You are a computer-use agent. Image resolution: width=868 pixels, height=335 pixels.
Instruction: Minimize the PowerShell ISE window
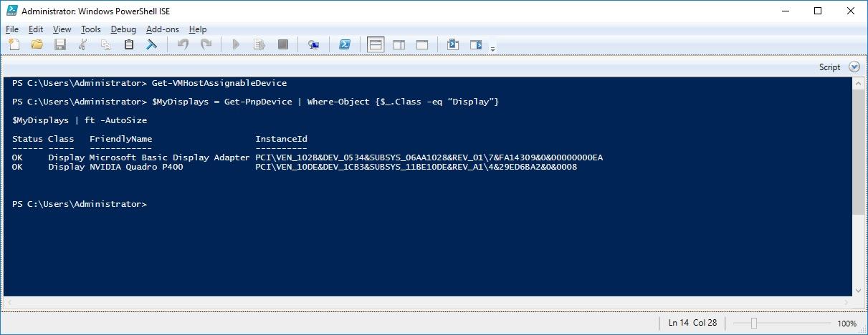point(785,11)
